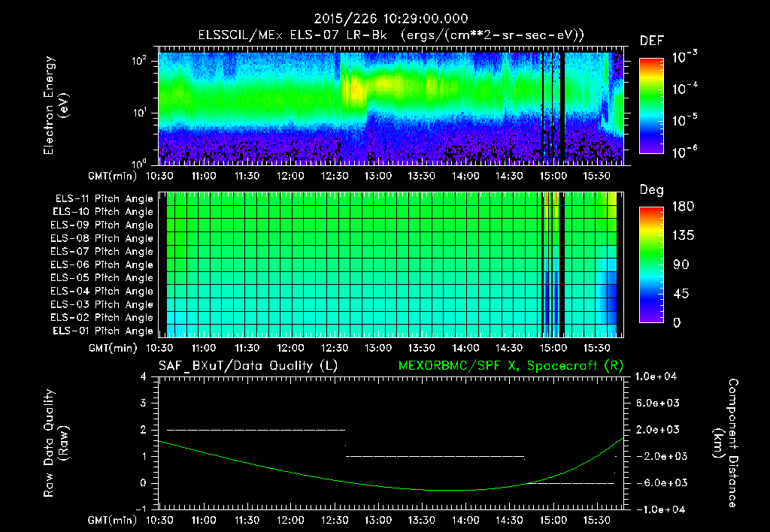This screenshot has width=770, height=532.
Task: Click GMT(min) label under the pitch angle panel
Action: 113,349
